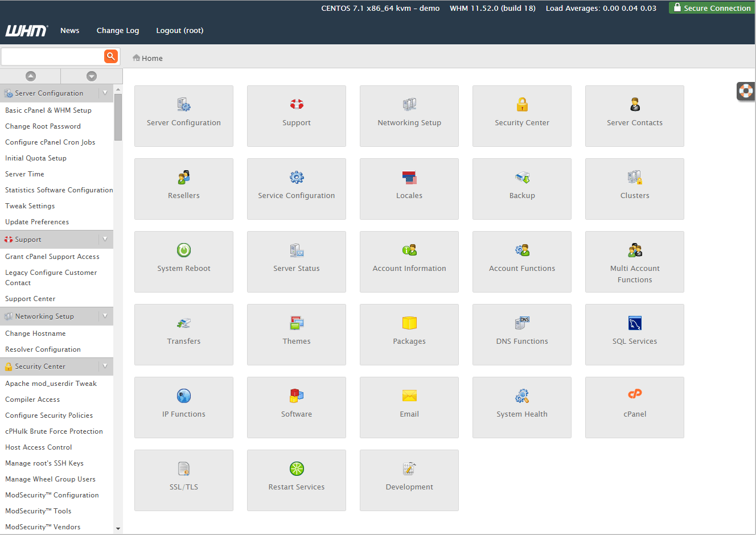Open the SQL Services tile icon
756x535 pixels.
click(x=635, y=323)
